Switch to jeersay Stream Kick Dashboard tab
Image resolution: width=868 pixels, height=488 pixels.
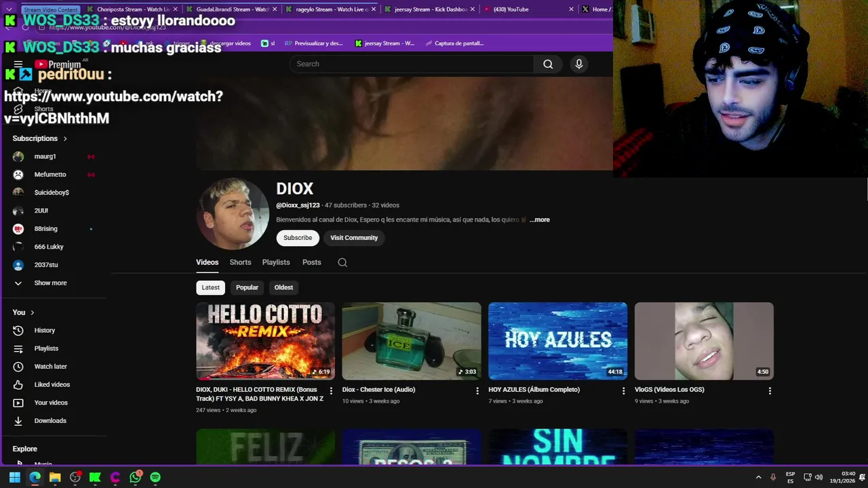(x=430, y=9)
